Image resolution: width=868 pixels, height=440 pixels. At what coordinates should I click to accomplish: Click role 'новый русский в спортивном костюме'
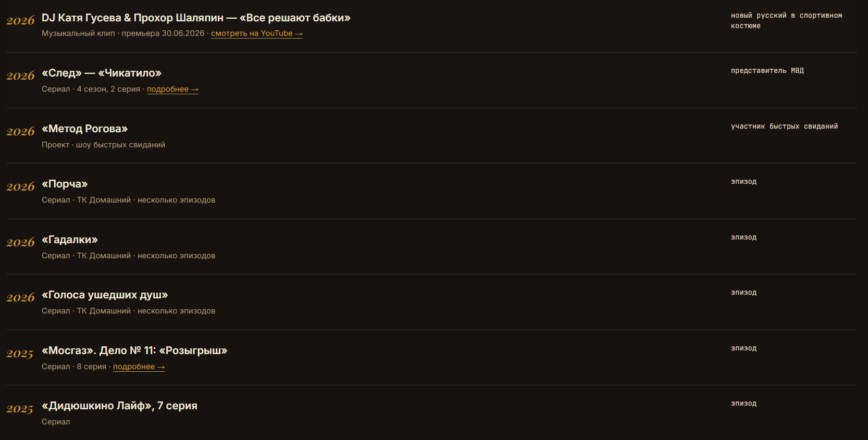click(x=787, y=21)
